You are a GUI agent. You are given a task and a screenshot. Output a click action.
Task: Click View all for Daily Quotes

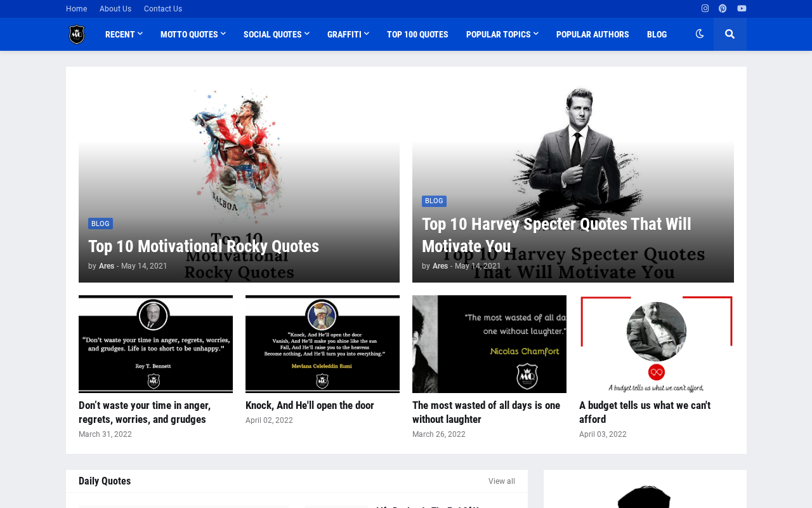click(502, 481)
